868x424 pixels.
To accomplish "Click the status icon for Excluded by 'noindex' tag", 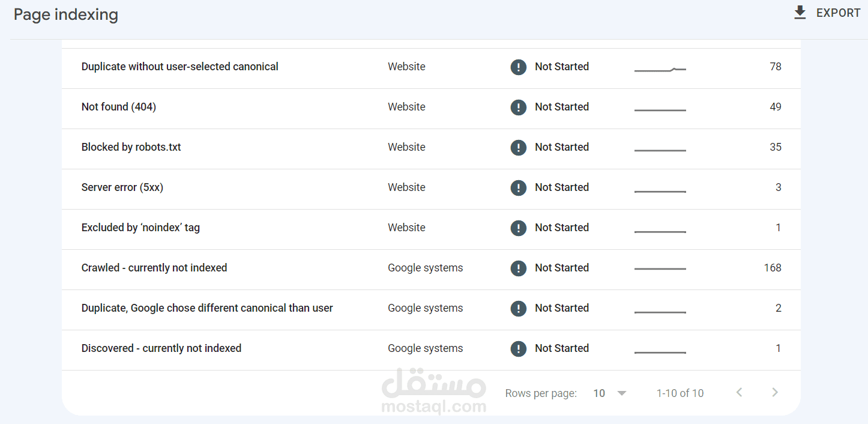I will [519, 228].
